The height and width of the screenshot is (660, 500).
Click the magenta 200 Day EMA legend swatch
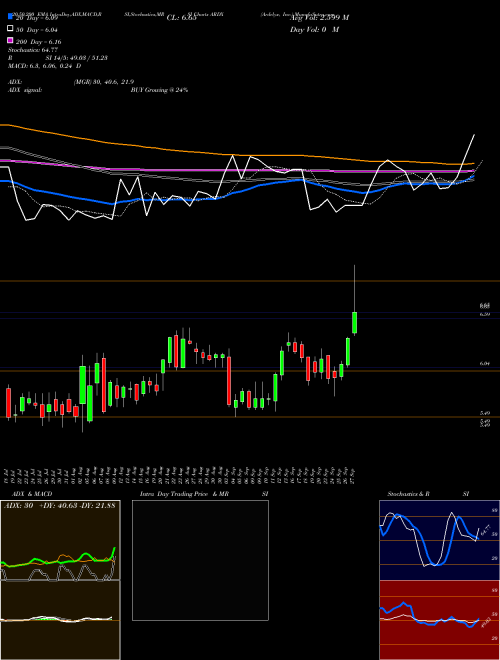10,40
